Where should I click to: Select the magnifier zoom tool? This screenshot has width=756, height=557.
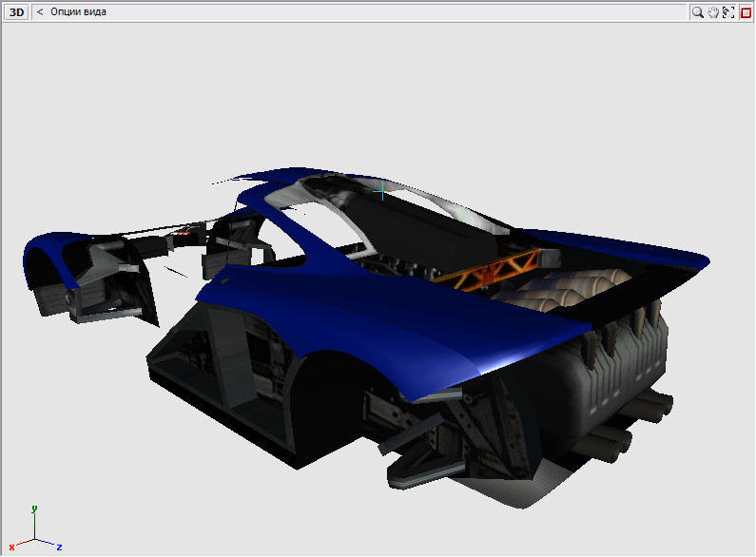click(697, 12)
